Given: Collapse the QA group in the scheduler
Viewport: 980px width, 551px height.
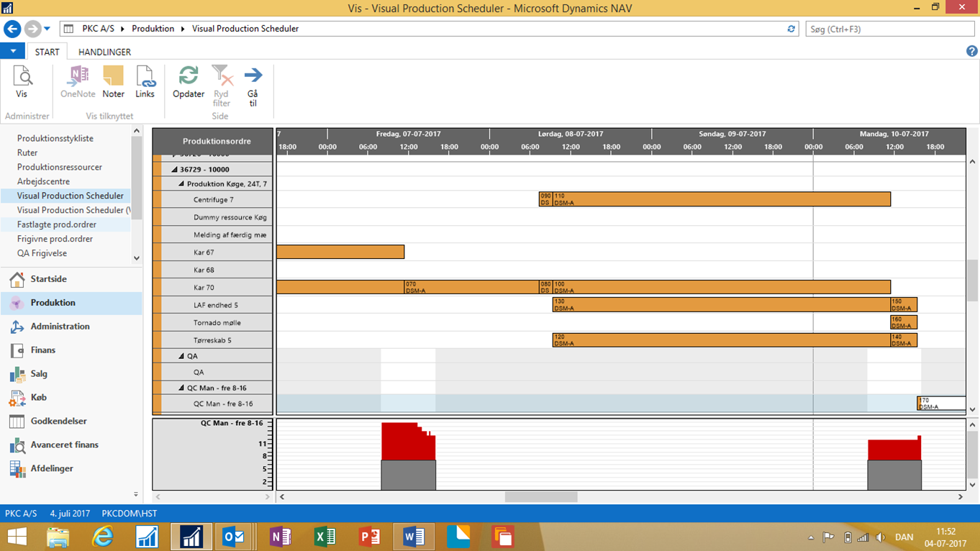Looking at the screenshot, I should point(182,355).
